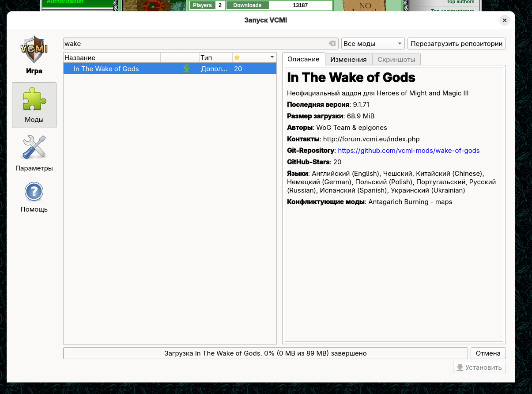Click the download progress bar
This screenshot has width=532, height=394.
(x=265, y=353)
